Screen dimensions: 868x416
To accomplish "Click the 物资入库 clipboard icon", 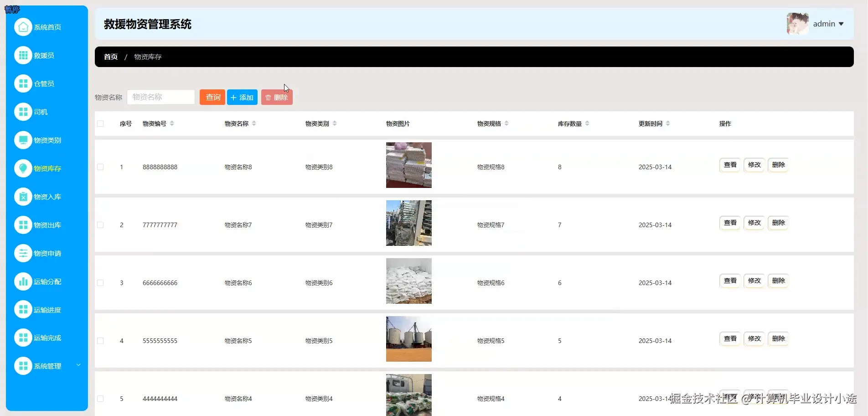I will click(23, 197).
